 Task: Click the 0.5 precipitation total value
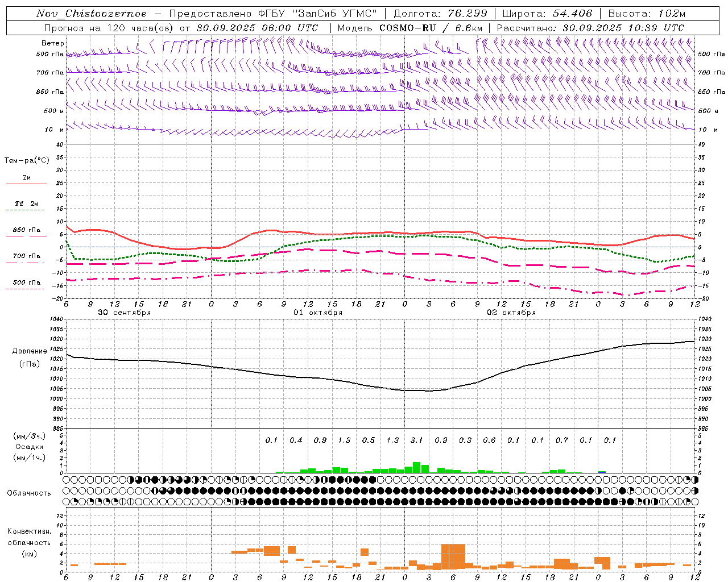click(369, 440)
